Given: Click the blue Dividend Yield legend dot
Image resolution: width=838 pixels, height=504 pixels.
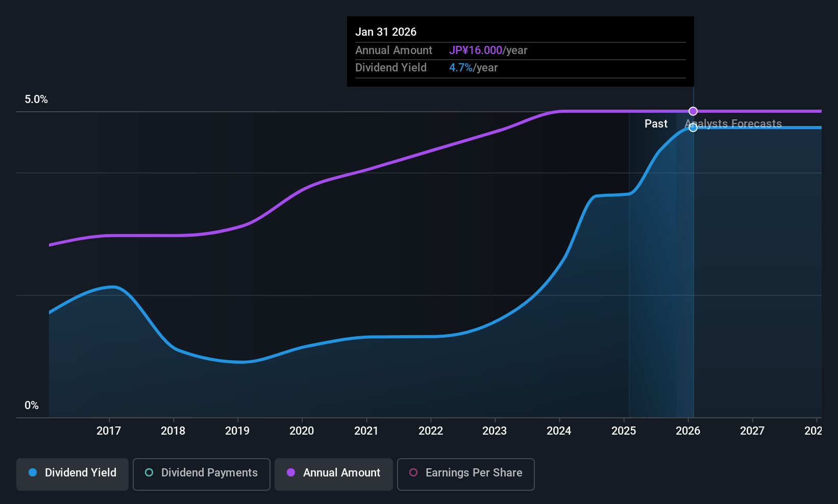Looking at the screenshot, I should click(x=33, y=472).
